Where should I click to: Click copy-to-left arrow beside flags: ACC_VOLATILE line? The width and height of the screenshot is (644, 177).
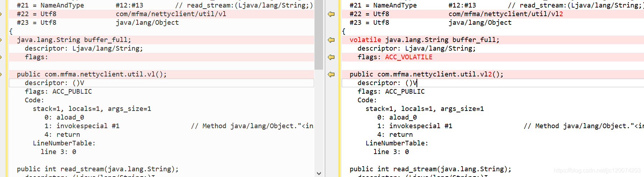[331, 57]
